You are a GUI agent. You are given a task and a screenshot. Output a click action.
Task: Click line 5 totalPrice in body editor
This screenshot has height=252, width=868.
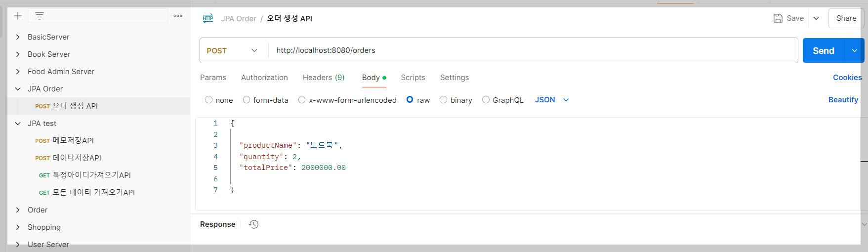[x=292, y=168]
